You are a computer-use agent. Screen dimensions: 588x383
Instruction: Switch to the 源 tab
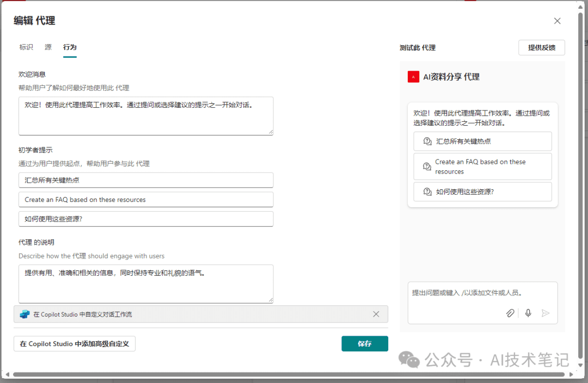(48, 47)
